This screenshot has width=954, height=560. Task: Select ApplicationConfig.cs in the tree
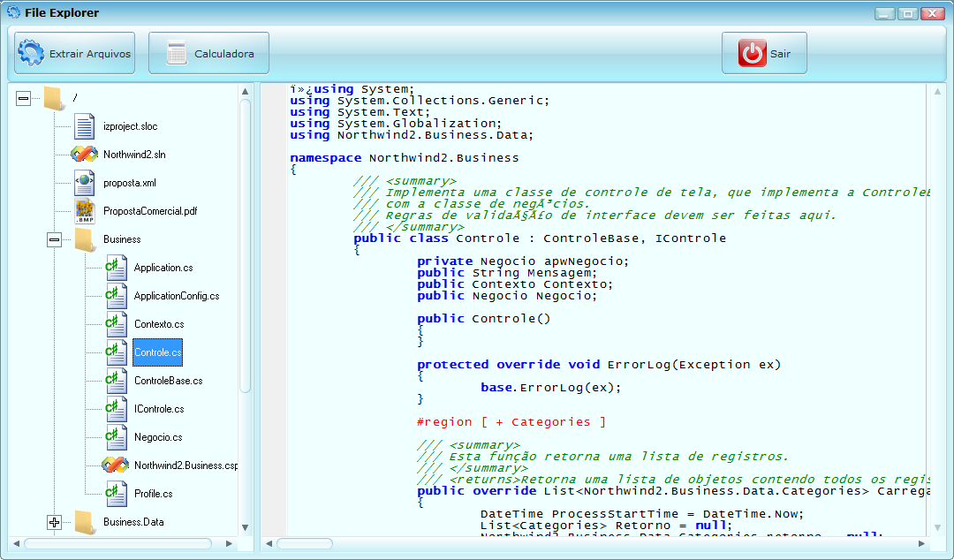click(x=177, y=296)
